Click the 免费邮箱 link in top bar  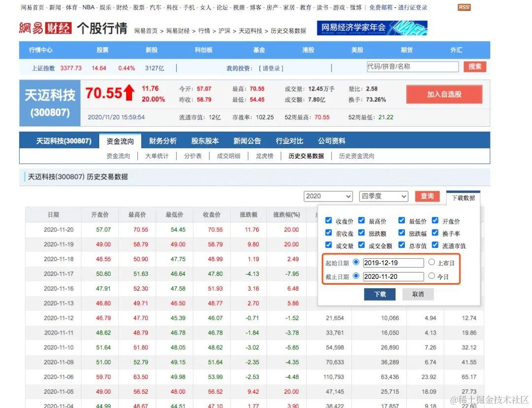pos(381,7)
